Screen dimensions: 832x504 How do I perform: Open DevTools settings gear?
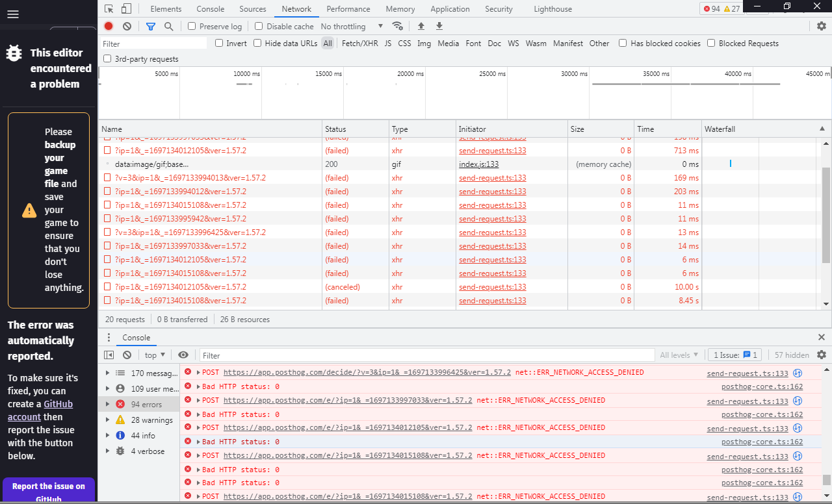tap(821, 26)
